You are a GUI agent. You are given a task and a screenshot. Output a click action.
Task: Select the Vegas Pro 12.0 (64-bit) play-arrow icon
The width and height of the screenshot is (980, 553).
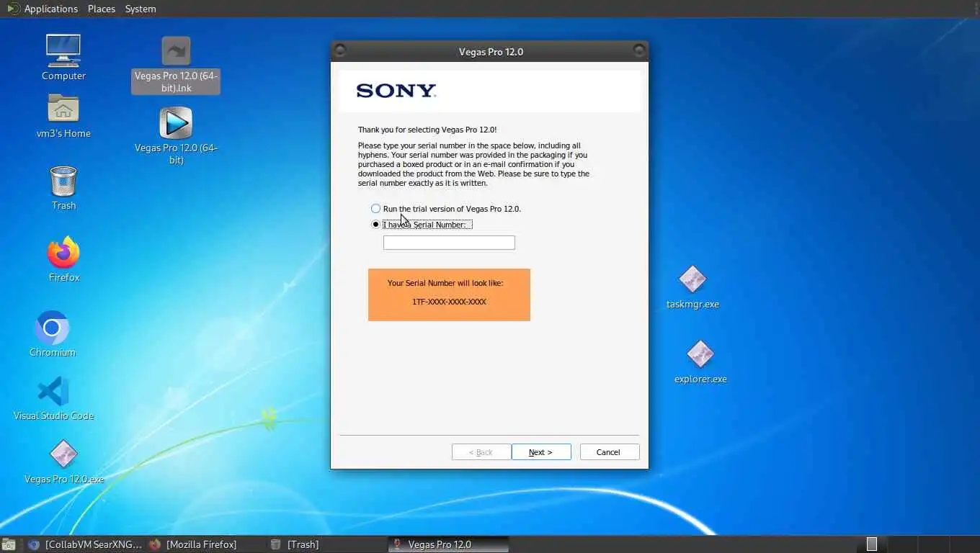pyautogui.click(x=176, y=122)
